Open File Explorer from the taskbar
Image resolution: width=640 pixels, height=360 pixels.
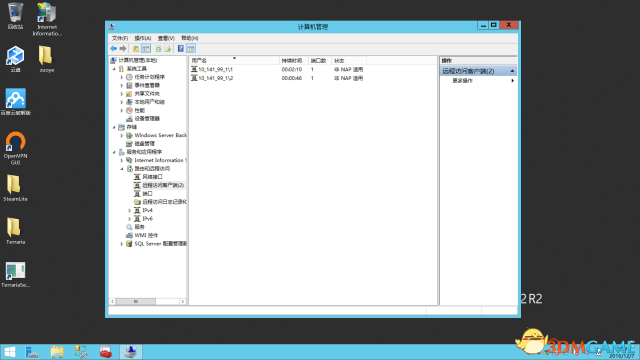pyautogui.click(x=57, y=352)
